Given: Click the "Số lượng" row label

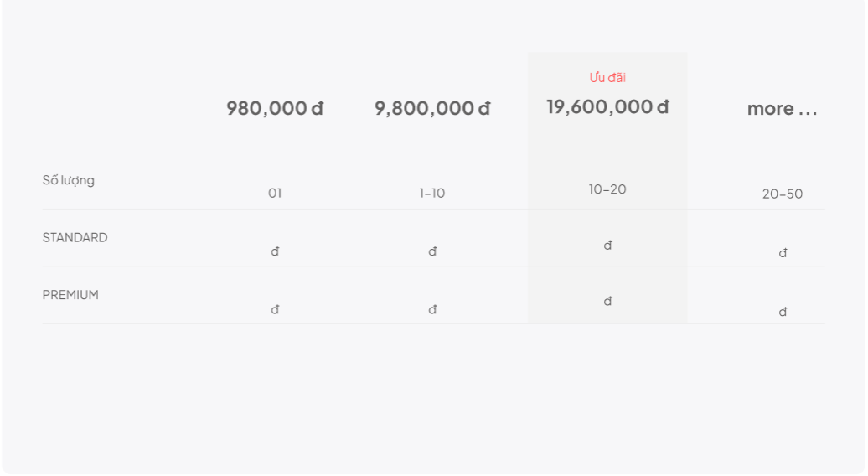Looking at the screenshot, I should tap(69, 180).
